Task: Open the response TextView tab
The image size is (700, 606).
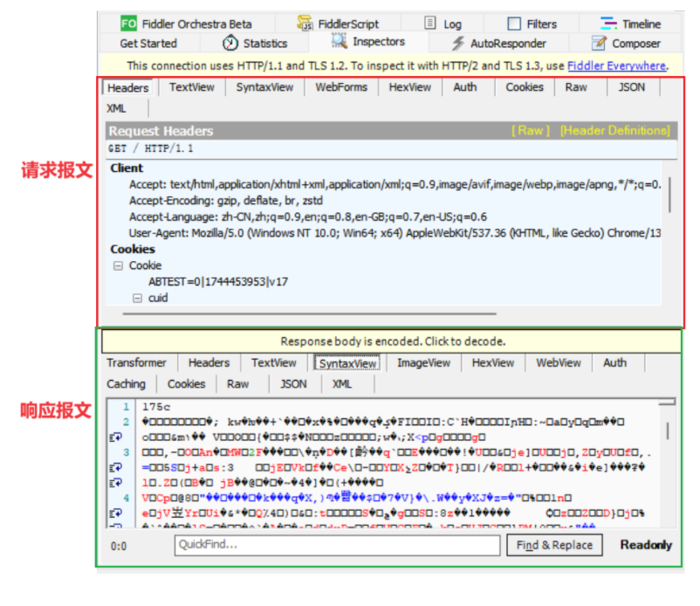Action: [274, 362]
